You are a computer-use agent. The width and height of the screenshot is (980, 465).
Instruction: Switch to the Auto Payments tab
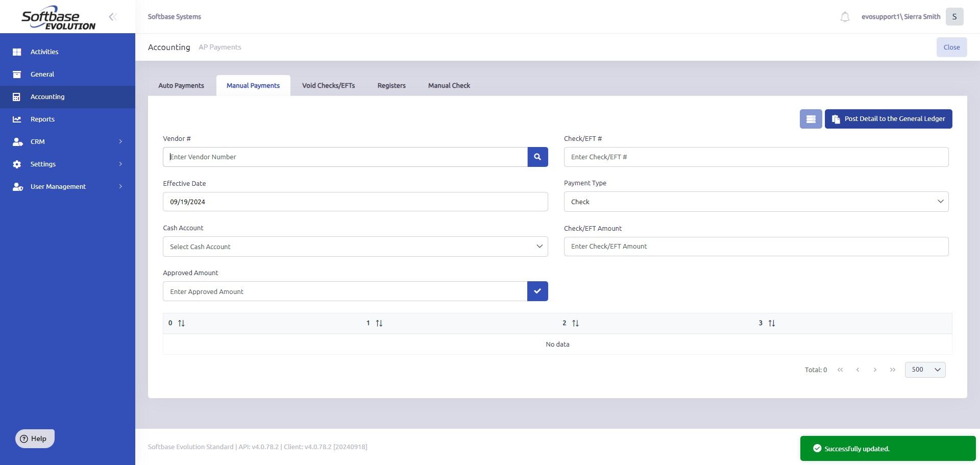point(181,86)
